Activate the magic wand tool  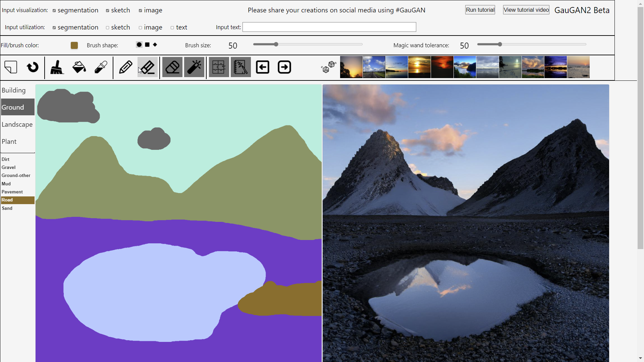click(x=194, y=67)
